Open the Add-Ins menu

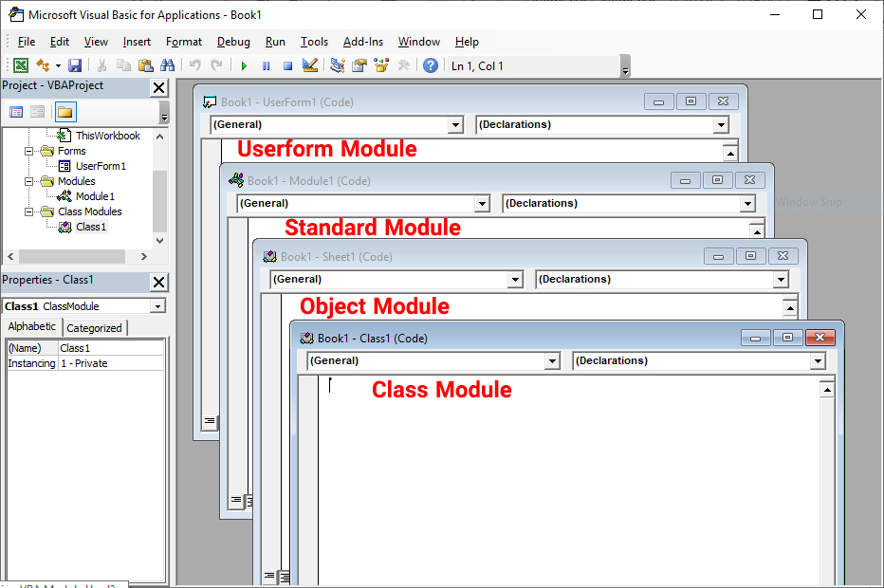pyautogui.click(x=363, y=42)
